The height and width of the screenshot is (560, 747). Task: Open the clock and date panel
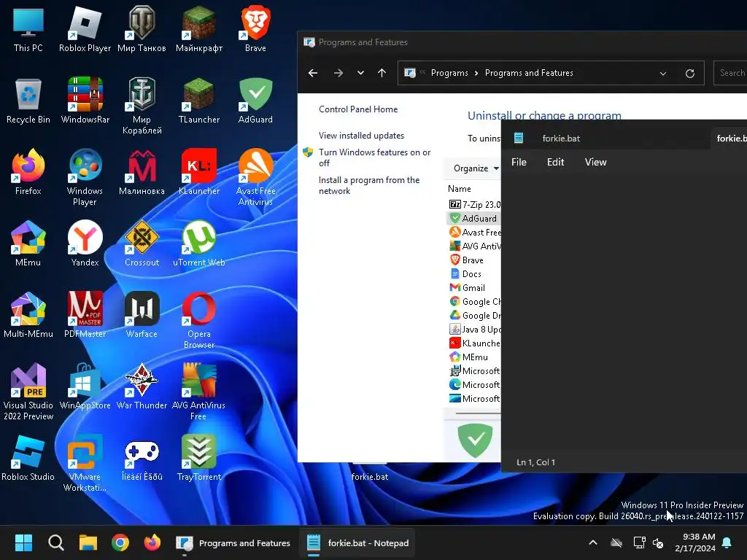(694, 542)
